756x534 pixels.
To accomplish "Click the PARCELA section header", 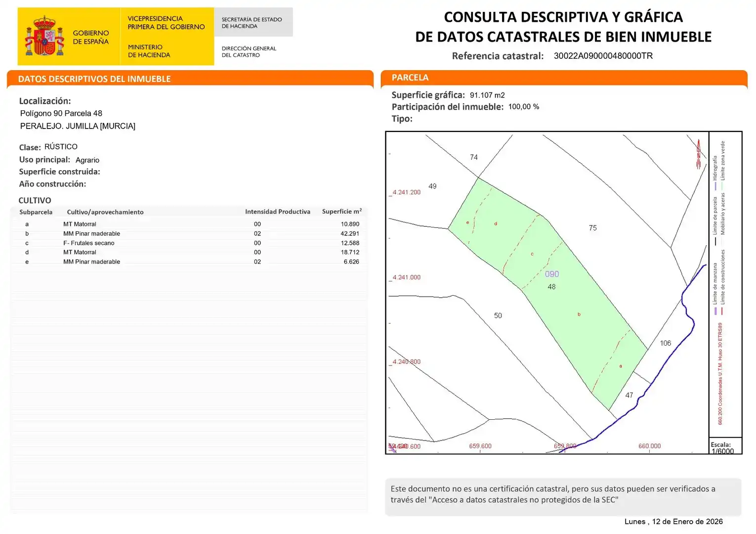I will coord(410,78).
